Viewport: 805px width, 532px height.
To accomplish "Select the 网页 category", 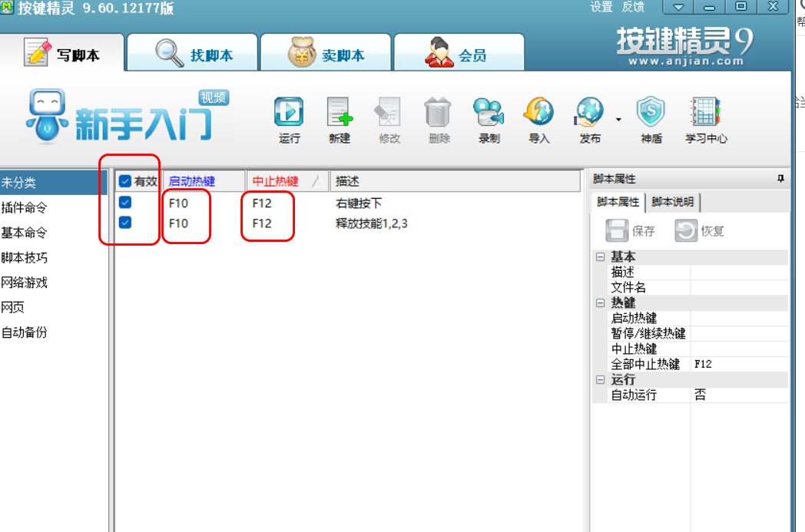I will pos(54,307).
